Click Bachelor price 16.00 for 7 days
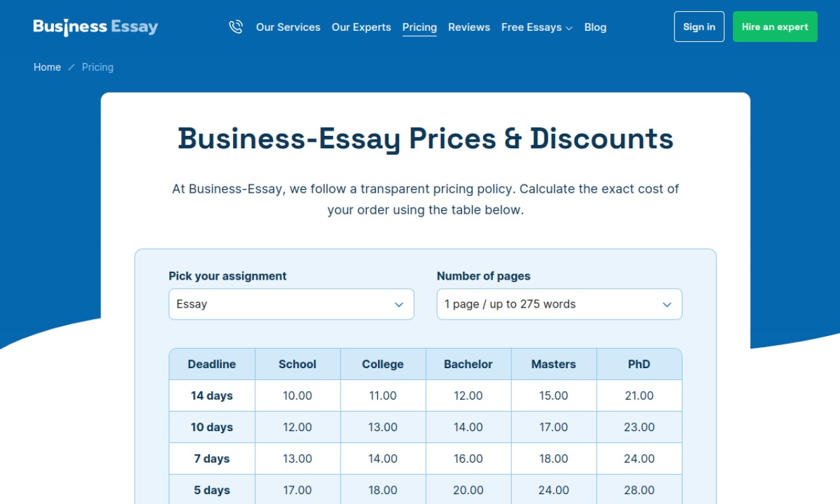Viewport: 840px width, 504px height. (468, 459)
